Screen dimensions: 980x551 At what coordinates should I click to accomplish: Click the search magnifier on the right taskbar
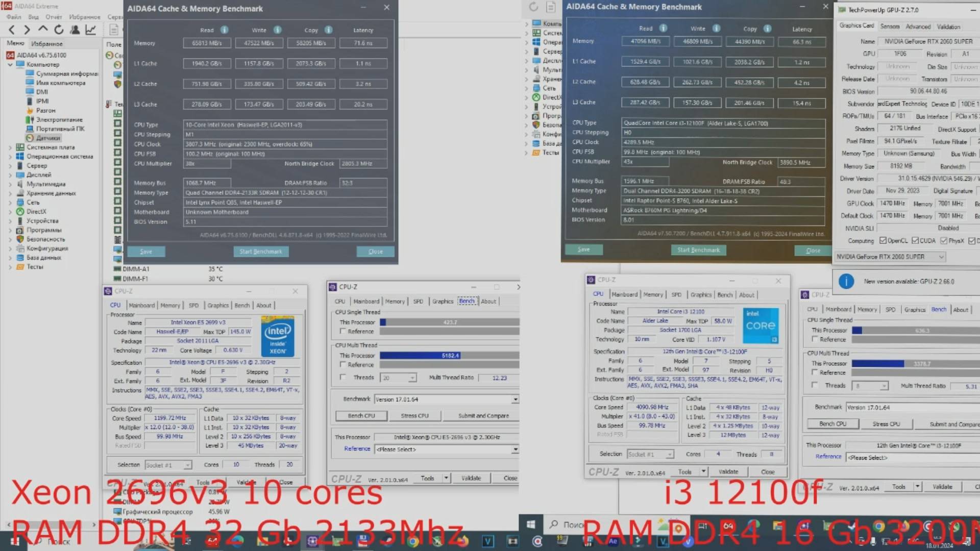pos(554,524)
